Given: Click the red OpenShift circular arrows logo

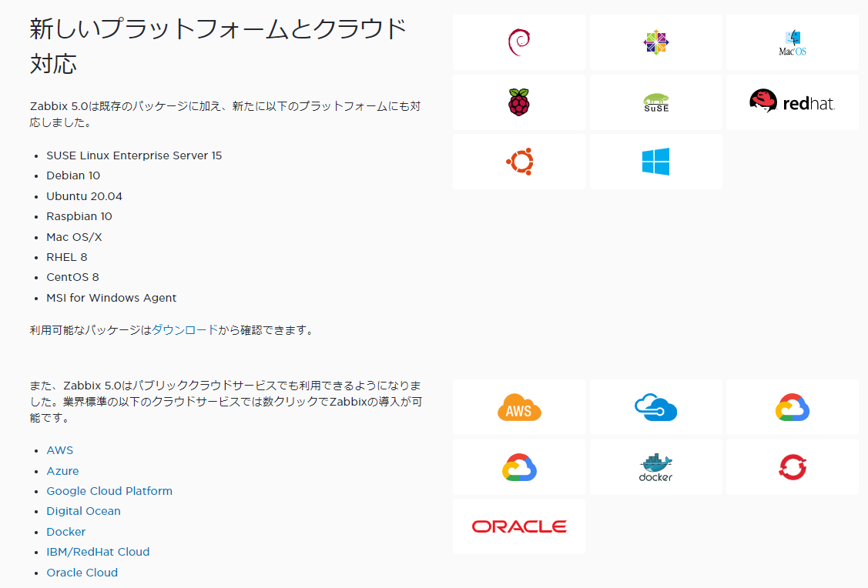Looking at the screenshot, I should click(x=793, y=467).
